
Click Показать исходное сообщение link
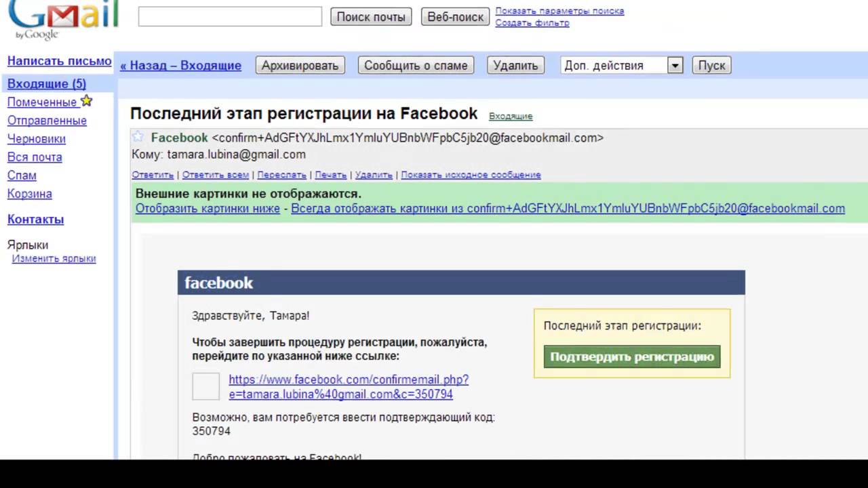[x=471, y=175]
